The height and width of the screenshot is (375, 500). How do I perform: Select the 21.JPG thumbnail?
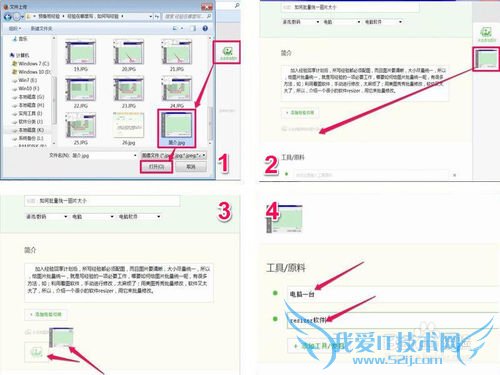point(176,52)
